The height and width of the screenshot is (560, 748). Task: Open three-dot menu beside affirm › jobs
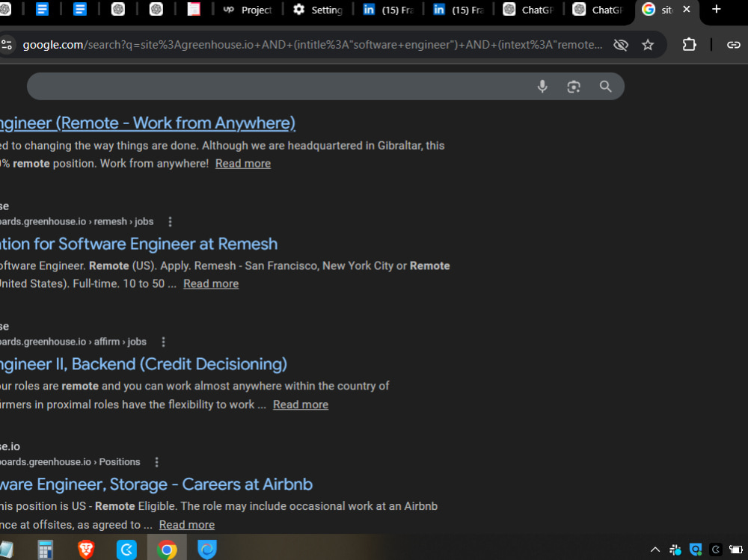[x=163, y=342]
